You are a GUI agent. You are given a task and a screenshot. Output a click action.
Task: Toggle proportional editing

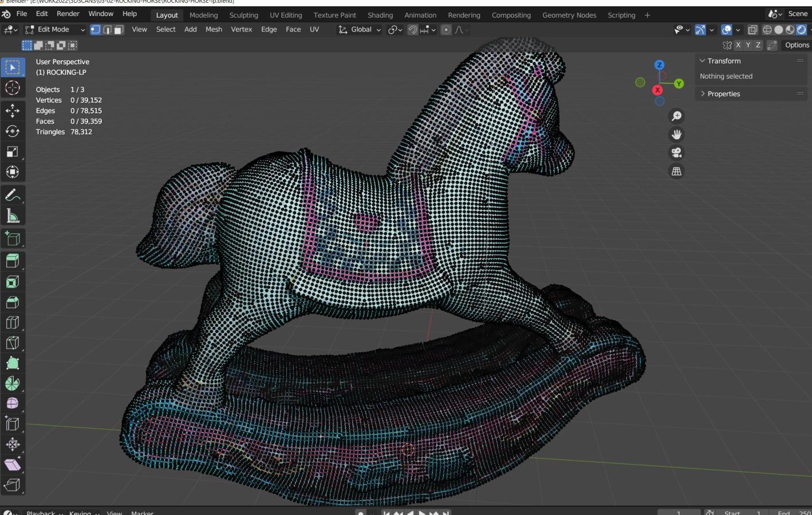[446, 30]
